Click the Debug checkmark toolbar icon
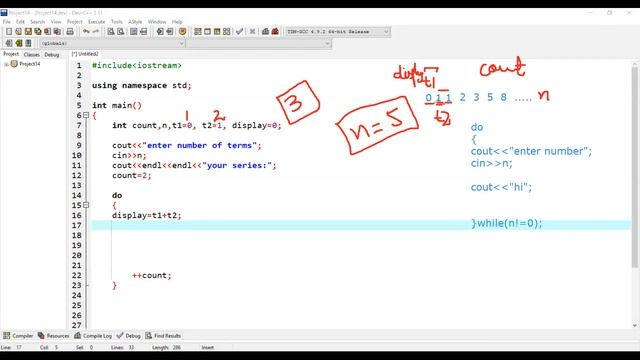This screenshot has width=640, height=360. coord(240,31)
